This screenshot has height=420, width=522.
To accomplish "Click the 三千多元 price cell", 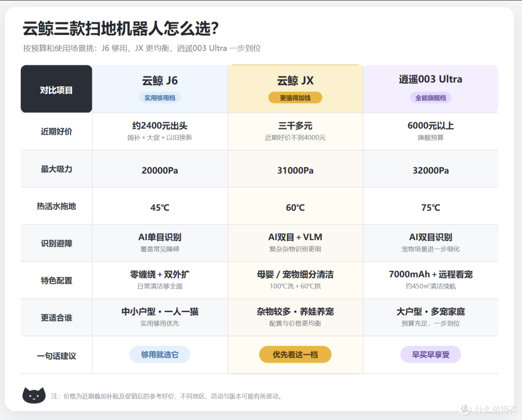I will click(x=295, y=126).
